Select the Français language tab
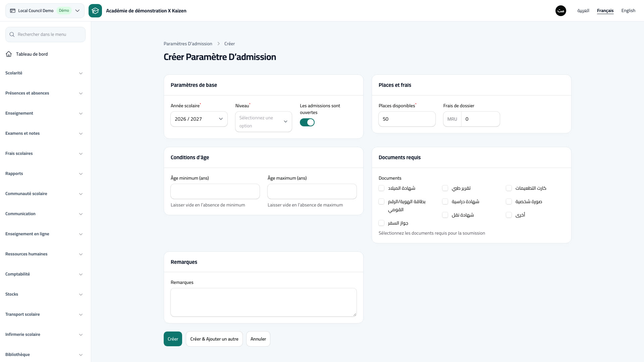Viewport: 644px width, 362px height. pyautogui.click(x=605, y=11)
